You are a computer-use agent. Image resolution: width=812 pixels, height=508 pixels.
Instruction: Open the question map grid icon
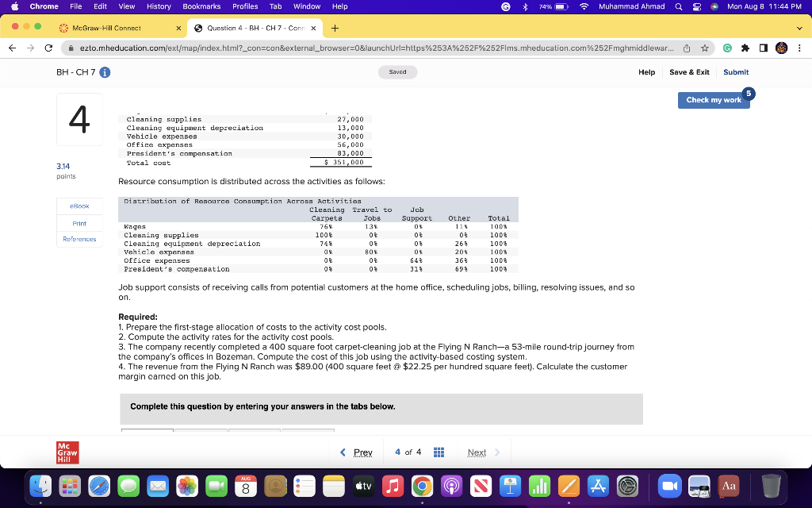(x=439, y=452)
